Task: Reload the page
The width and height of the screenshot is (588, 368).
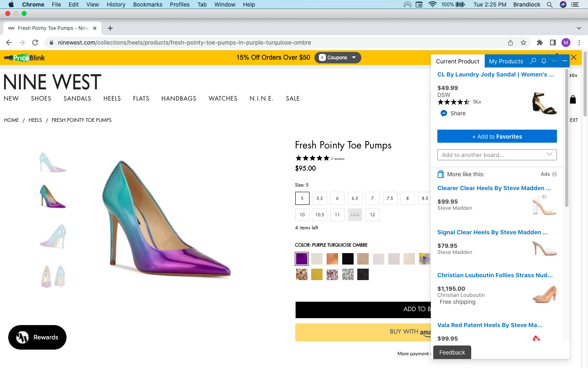Action: coord(35,43)
